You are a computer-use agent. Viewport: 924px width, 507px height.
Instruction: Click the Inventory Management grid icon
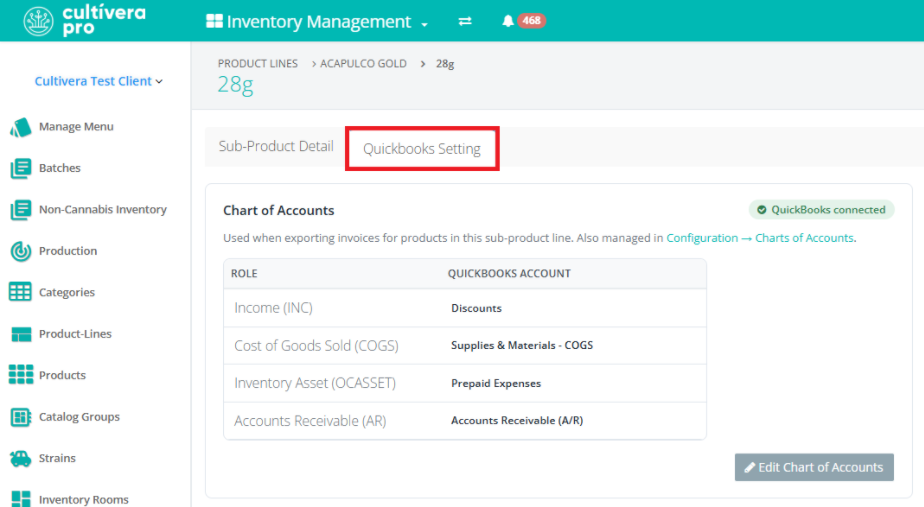[x=214, y=21]
